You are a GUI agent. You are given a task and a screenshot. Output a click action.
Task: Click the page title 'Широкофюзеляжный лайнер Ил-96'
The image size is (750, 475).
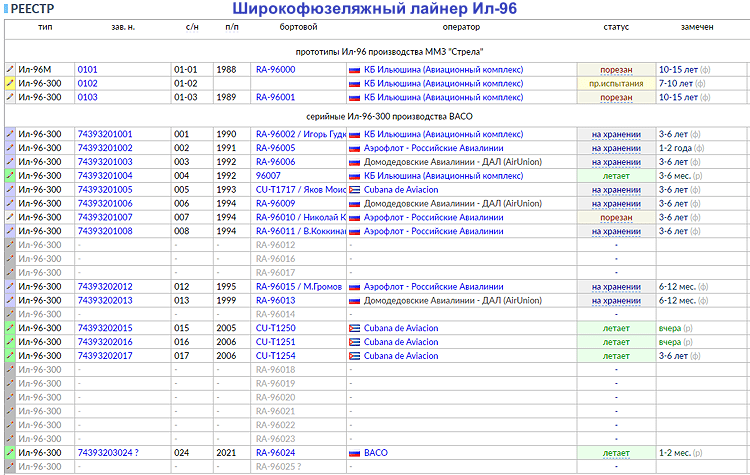pos(375,8)
